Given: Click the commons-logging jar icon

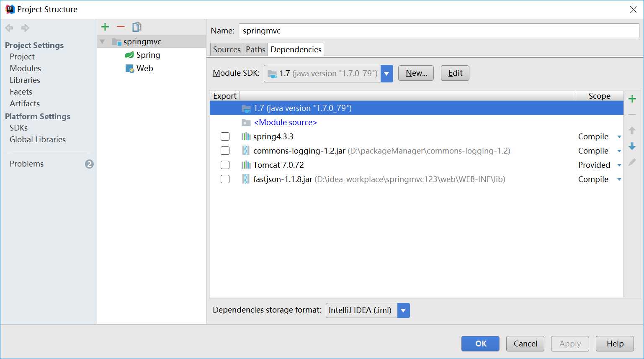Looking at the screenshot, I should point(246,151).
